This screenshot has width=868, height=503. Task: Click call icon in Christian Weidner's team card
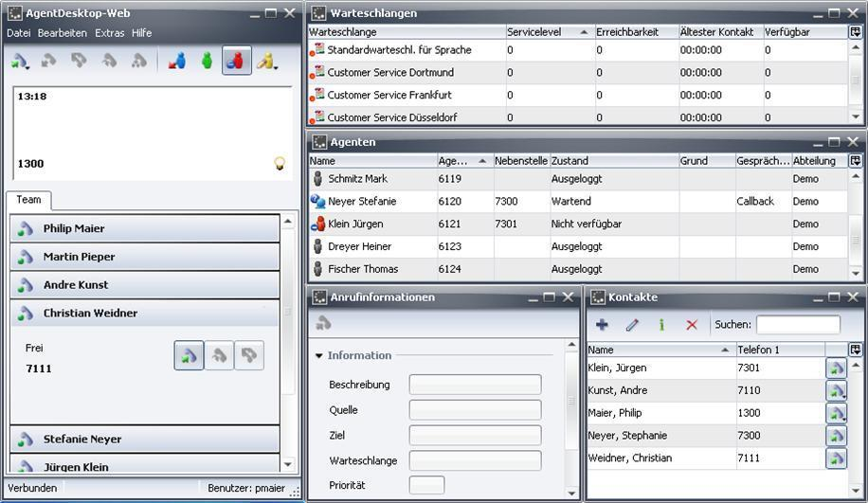pos(189,356)
